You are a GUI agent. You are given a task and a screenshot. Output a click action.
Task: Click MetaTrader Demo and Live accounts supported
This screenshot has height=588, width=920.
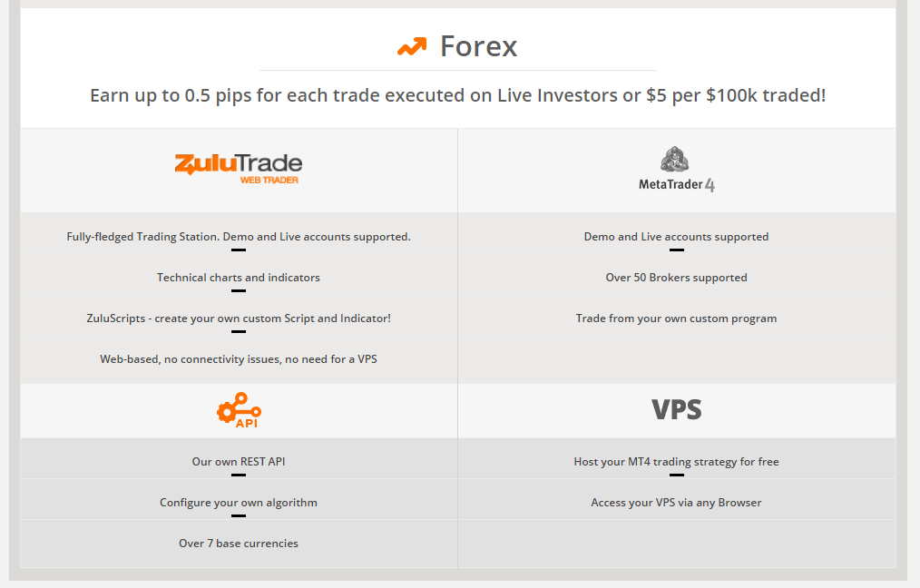676,237
